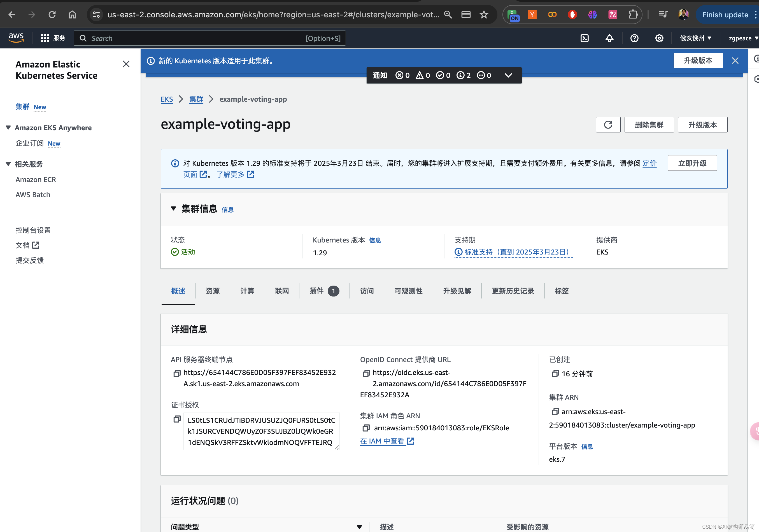Screen dimensions: 759x532
Task: Reload the browser page
Action: pyautogui.click(x=52, y=15)
